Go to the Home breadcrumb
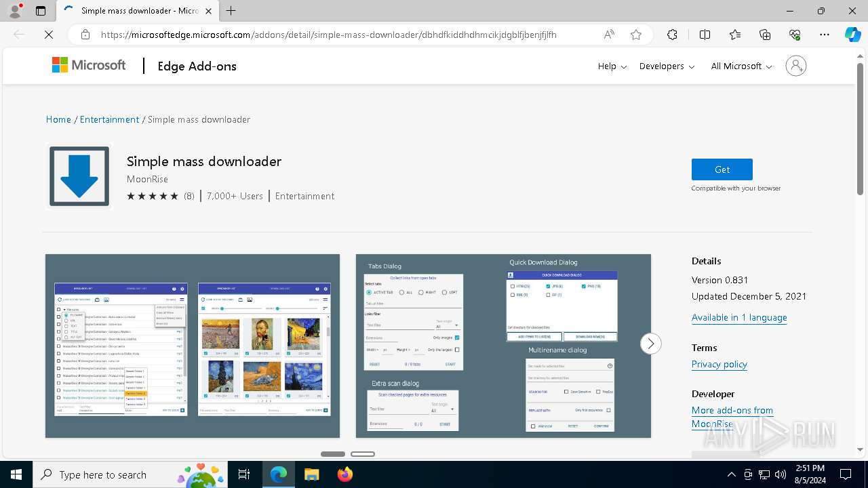 (x=58, y=119)
